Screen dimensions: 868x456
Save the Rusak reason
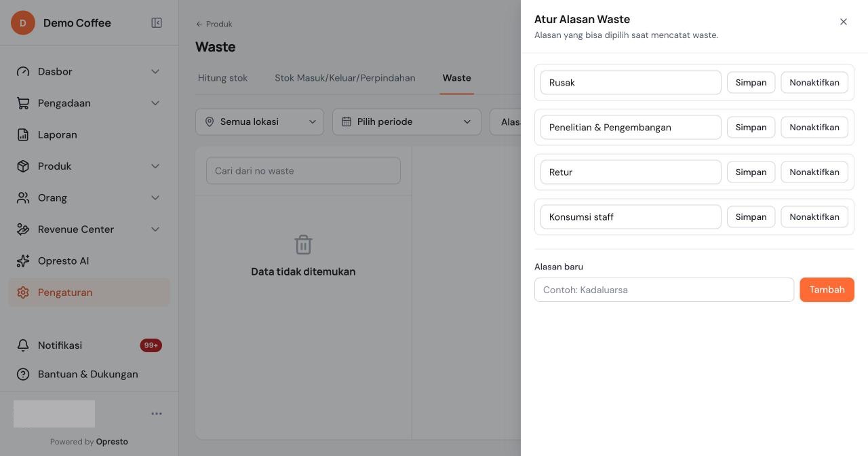tap(751, 83)
